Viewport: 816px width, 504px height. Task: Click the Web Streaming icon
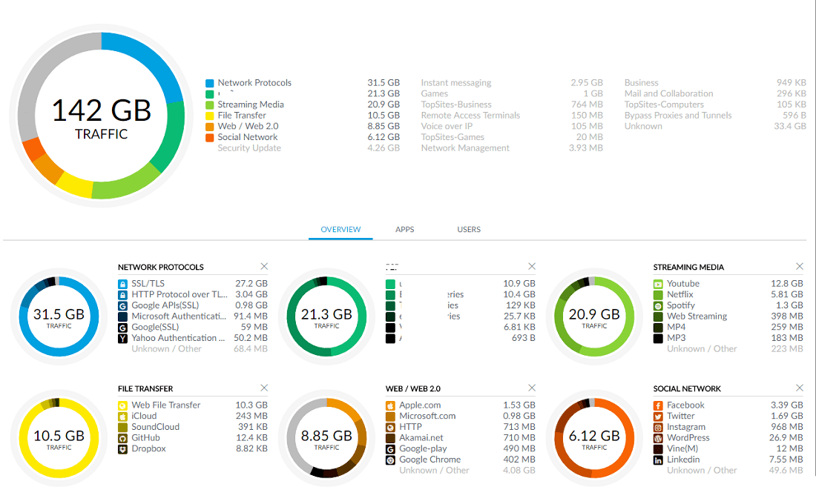[658, 316]
